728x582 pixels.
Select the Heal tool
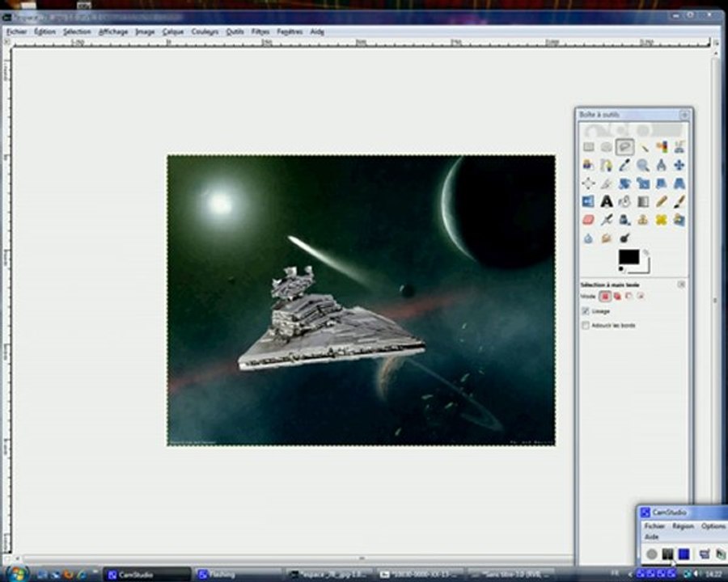pyautogui.click(x=662, y=220)
